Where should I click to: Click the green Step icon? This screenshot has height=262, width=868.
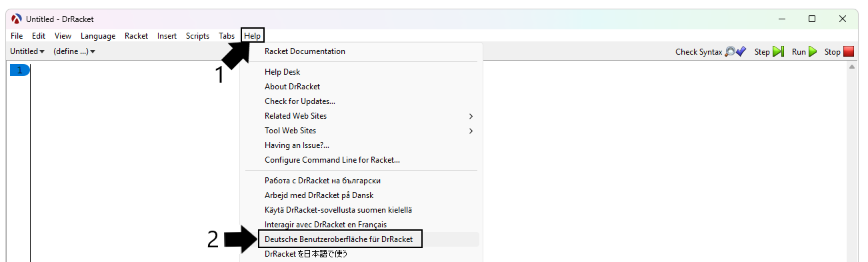tap(778, 51)
